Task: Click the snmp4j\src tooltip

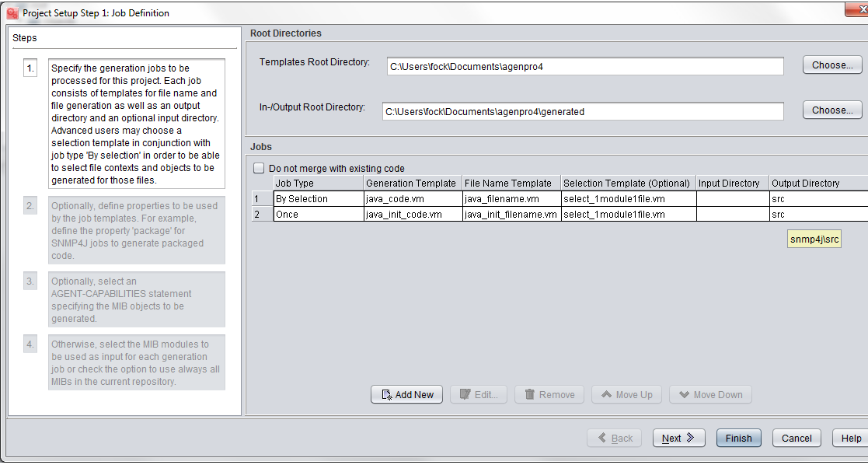Action: (x=814, y=239)
